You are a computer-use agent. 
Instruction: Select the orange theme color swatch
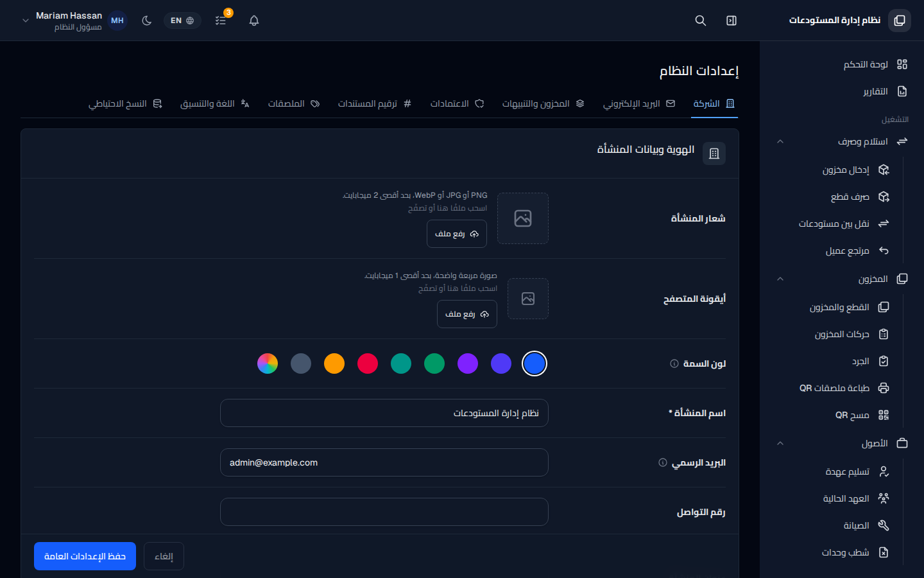click(x=334, y=363)
